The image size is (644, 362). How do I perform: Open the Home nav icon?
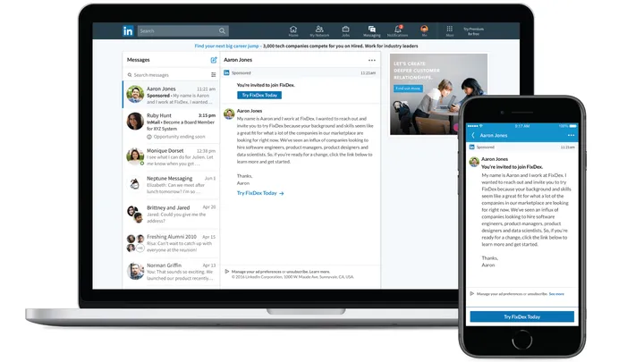point(293,31)
